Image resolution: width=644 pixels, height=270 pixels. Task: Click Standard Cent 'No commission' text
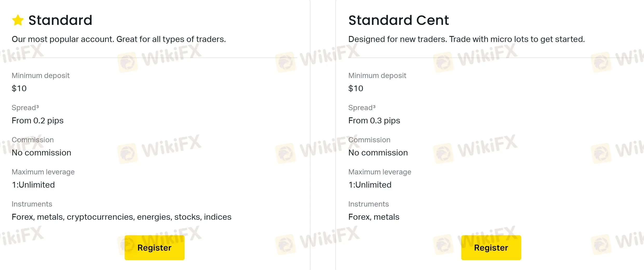[x=378, y=153]
